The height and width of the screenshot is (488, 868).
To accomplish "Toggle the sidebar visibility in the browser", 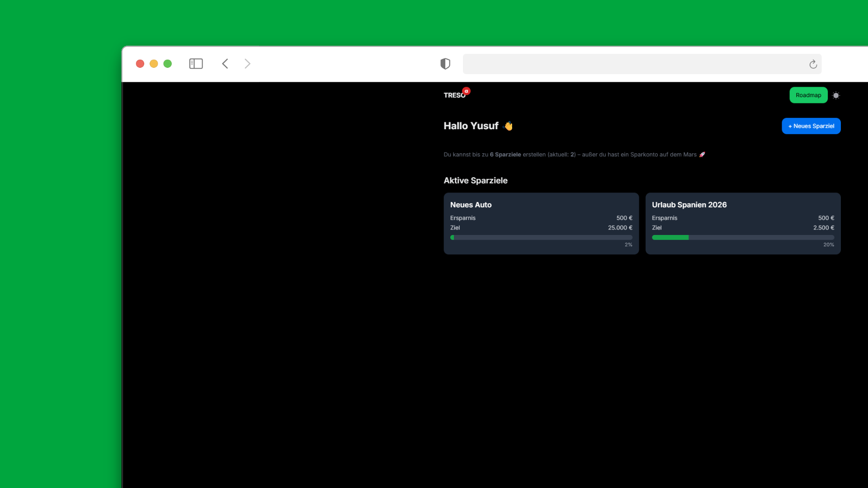I will (x=196, y=64).
